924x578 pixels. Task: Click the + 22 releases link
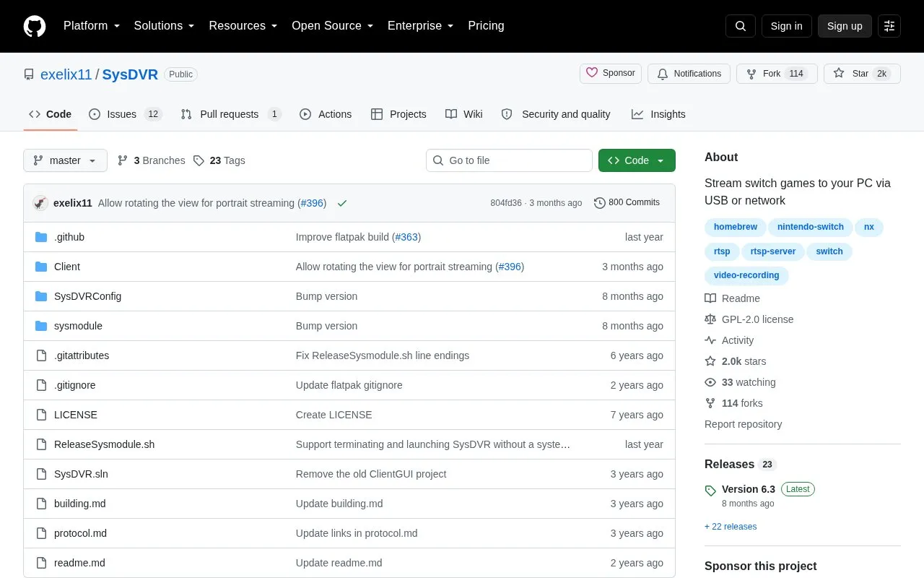click(x=731, y=527)
